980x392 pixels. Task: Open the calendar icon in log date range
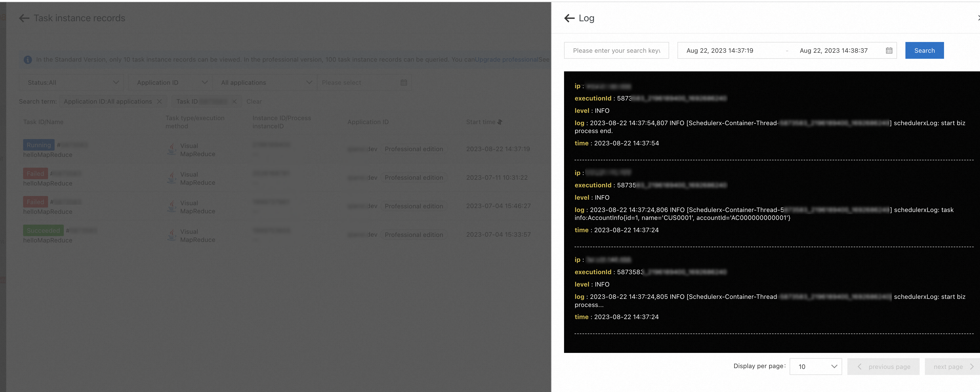point(889,51)
